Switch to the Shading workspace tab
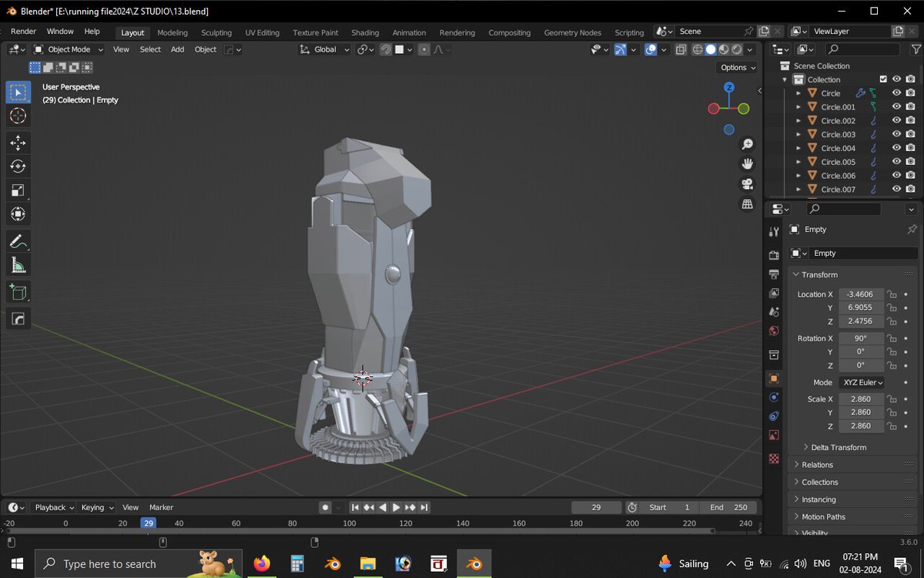924x578 pixels. [365, 32]
